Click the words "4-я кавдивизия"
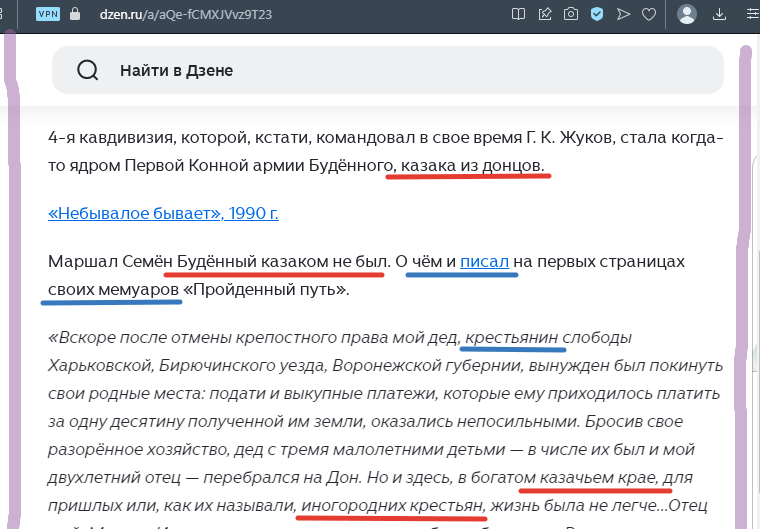The image size is (760, 529). pyautogui.click(x=111, y=138)
